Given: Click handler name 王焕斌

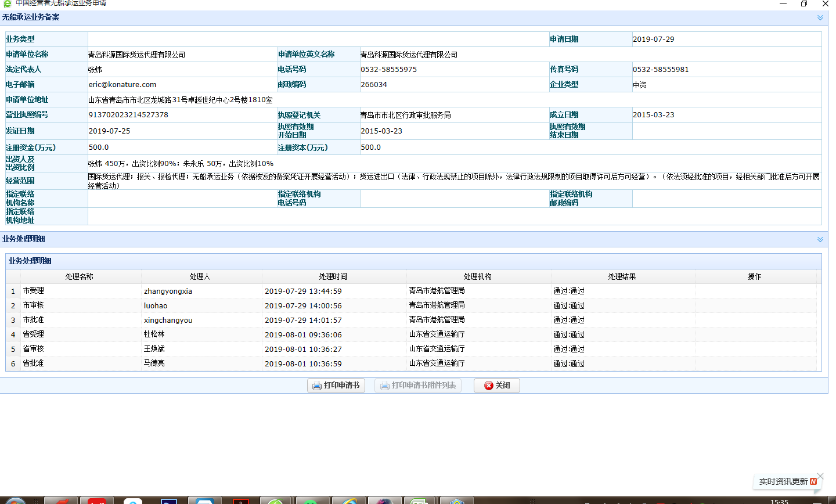Looking at the screenshot, I should click(154, 349).
